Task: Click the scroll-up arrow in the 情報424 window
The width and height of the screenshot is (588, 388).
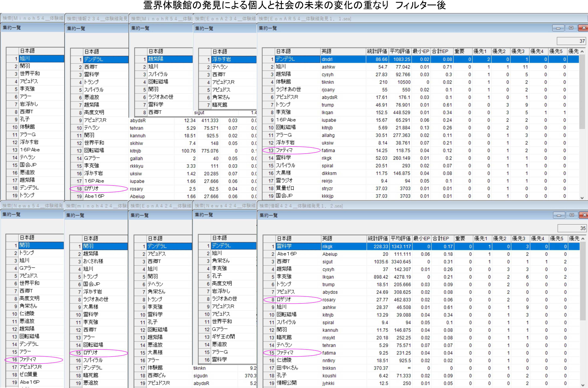Action: click(x=583, y=239)
